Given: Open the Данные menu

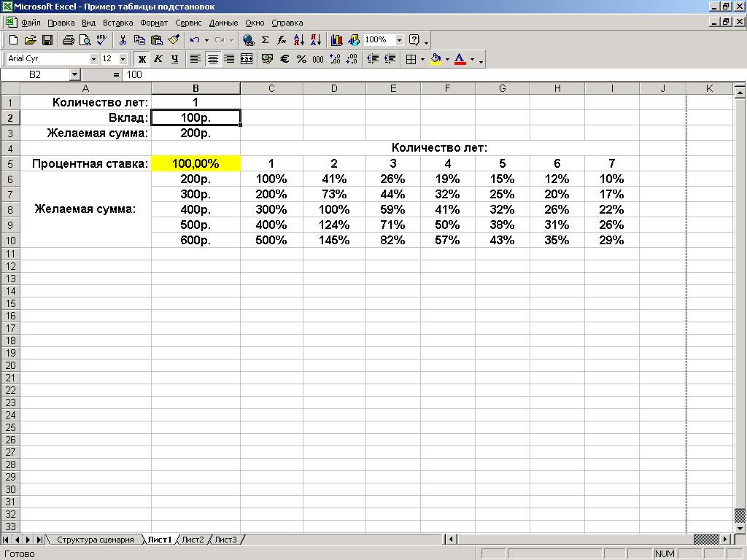Looking at the screenshot, I should 223,23.
